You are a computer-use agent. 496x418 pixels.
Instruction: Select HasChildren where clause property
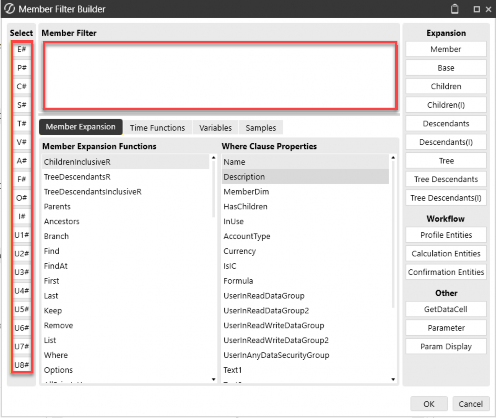point(305,207)
